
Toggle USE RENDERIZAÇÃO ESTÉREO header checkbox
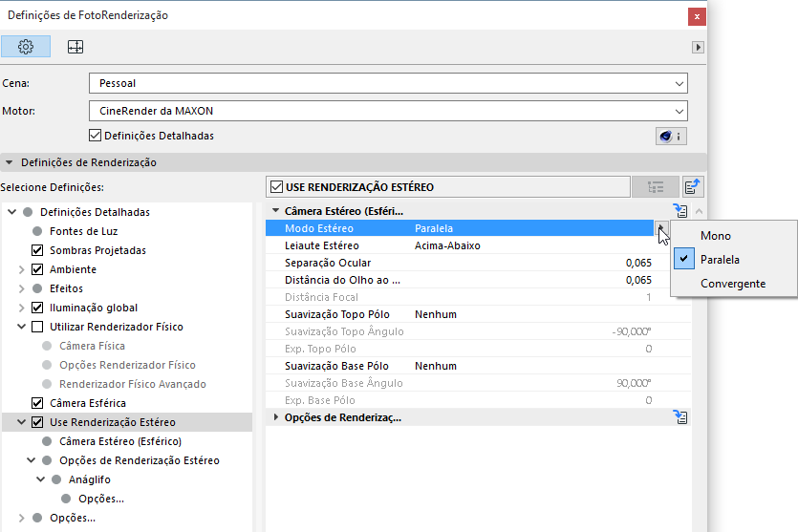click(x=276, y=186)
